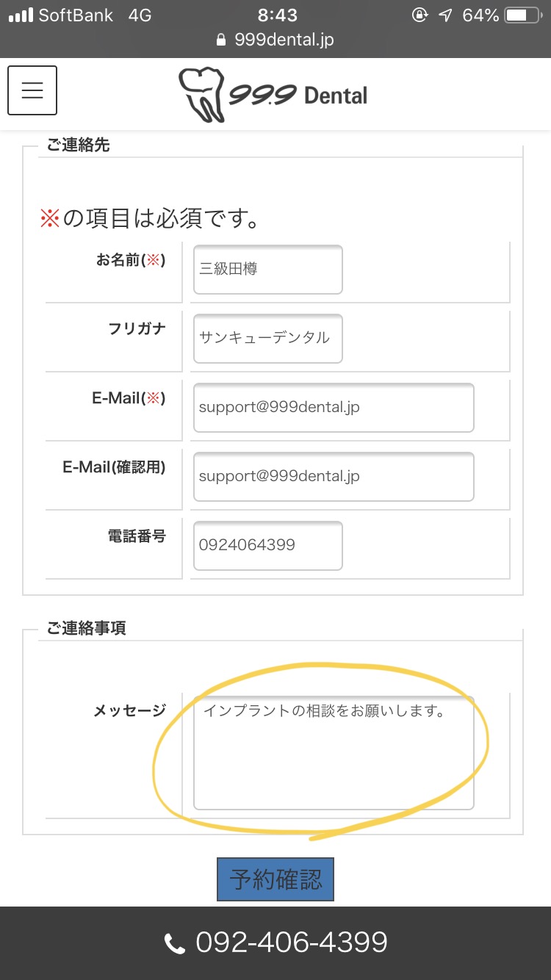Tap the 8:43 clock in status bar
Screen dimensions: 551x980
[x=278, y=15]
